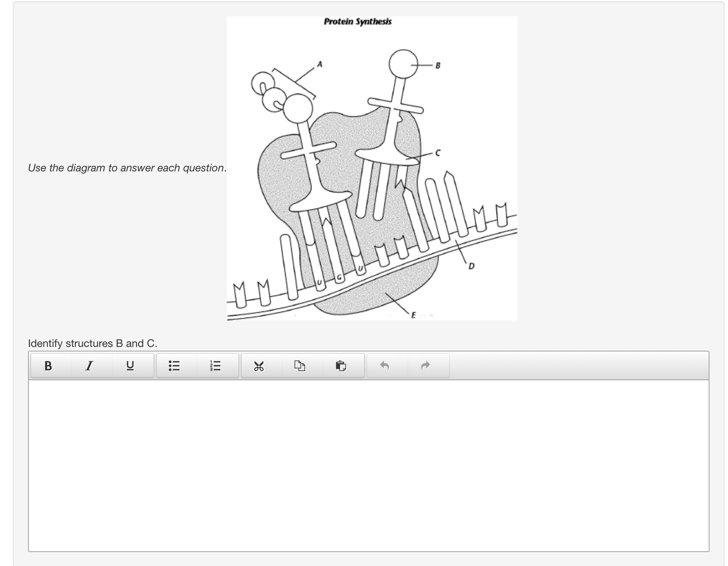Insert a numbered list
Image resolution: width=728 pixels, height=566 pixels.
tap(215, 366)
